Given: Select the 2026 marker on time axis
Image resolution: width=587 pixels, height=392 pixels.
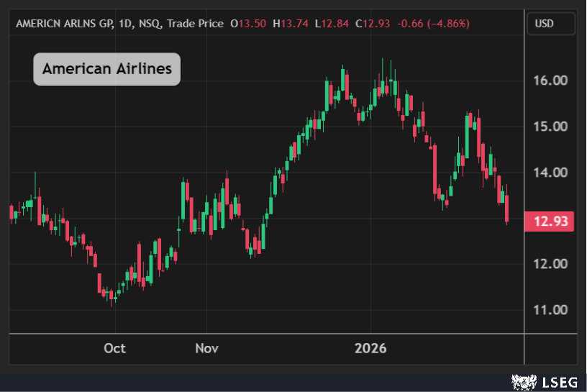Looking at the screenshot, I should [x=370, y=348].
